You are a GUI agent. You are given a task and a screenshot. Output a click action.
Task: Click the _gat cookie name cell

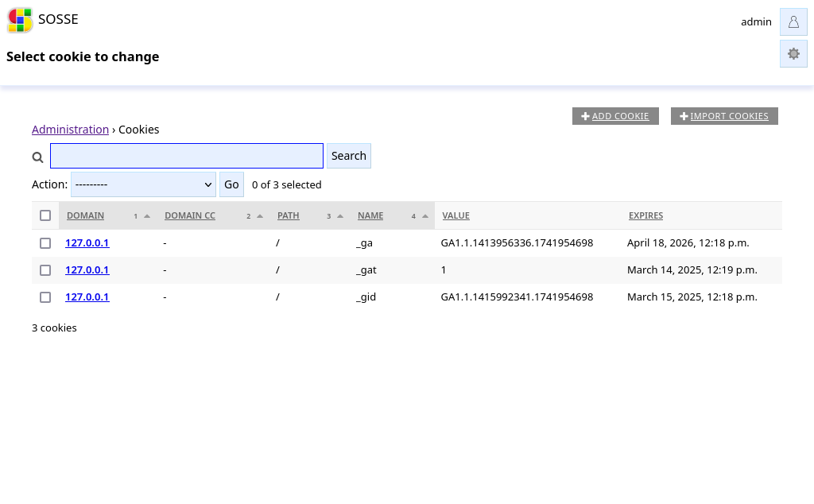pyautogui.click(x=366, y=270)
